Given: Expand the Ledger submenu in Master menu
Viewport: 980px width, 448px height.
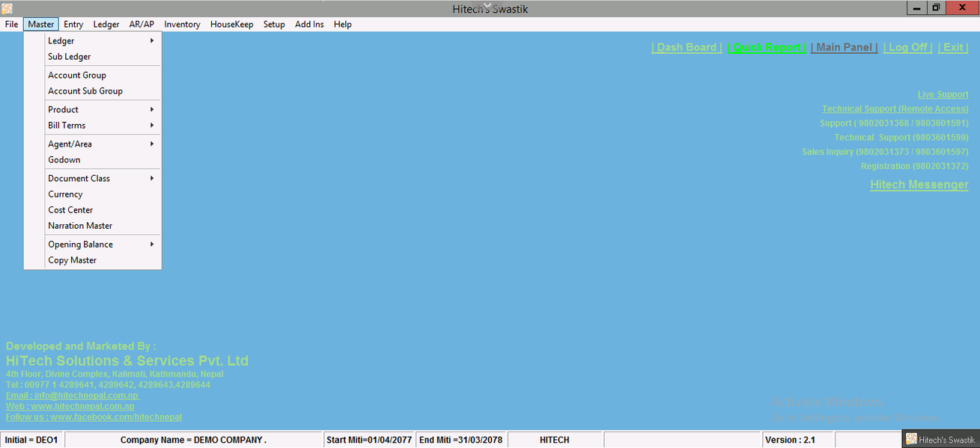Looking at the screenshot, I should click(x=61, y=41).
